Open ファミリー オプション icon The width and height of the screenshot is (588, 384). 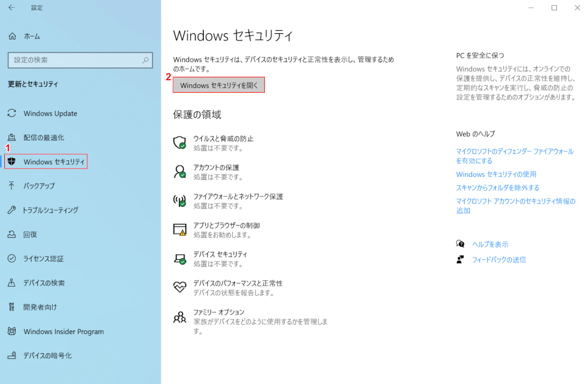[179, 316]
